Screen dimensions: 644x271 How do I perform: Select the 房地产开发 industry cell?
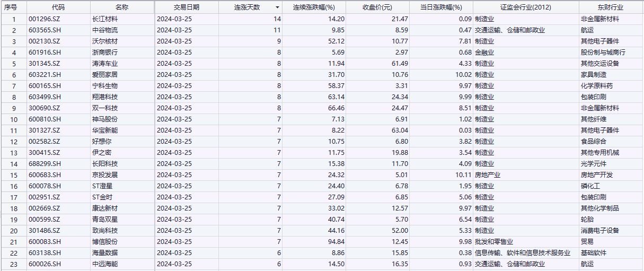click(597, 175)
